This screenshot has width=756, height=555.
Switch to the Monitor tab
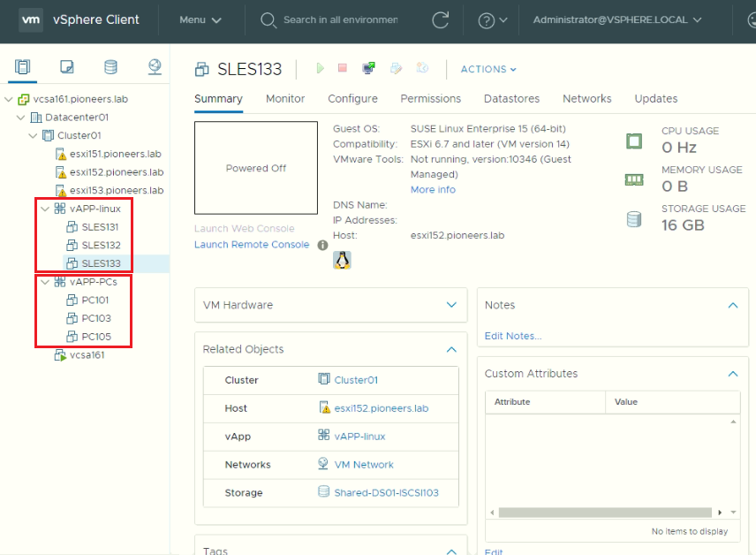pyautogui.click(x=285, y=99)
